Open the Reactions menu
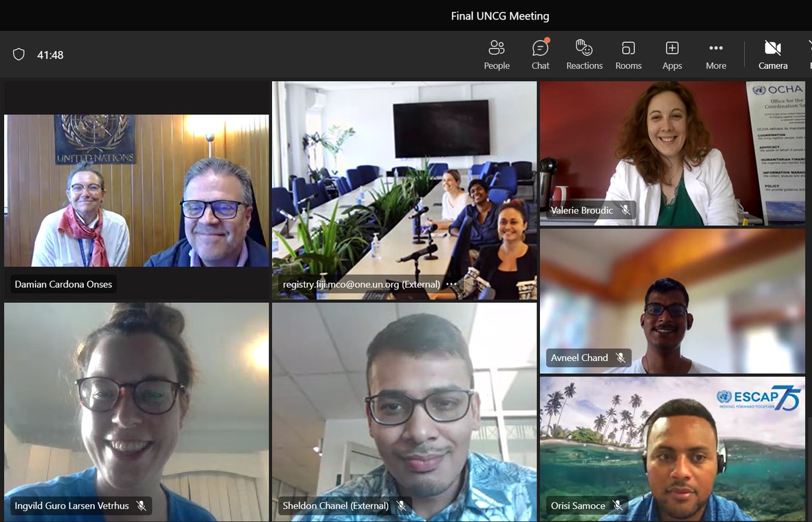 (x=585, y=55)
